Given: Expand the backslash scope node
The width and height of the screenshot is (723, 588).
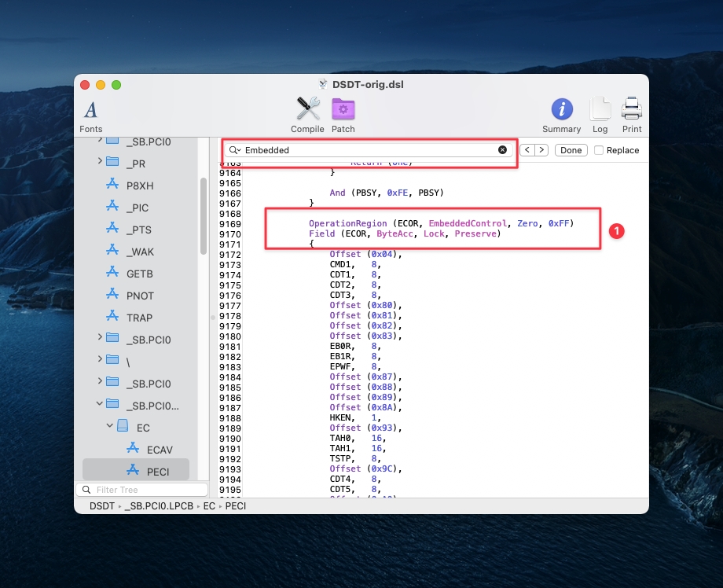Looking at the screenshot, I should tap(100, 359).
